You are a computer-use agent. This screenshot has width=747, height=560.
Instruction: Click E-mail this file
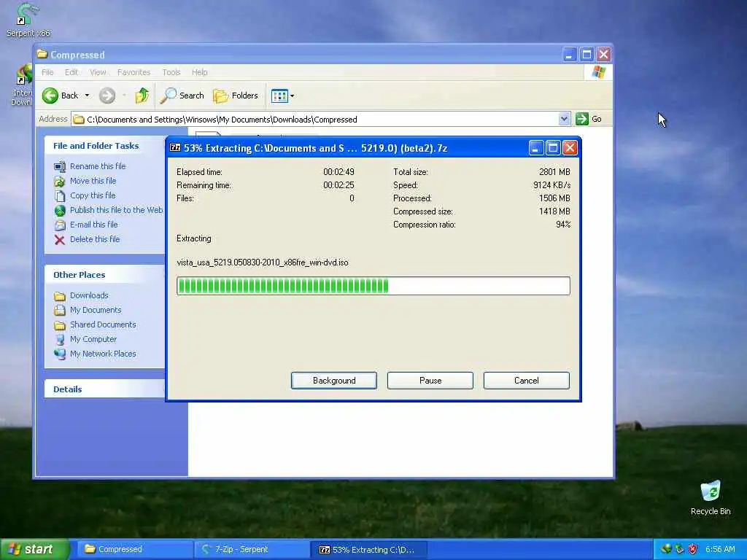coord(94,225)
